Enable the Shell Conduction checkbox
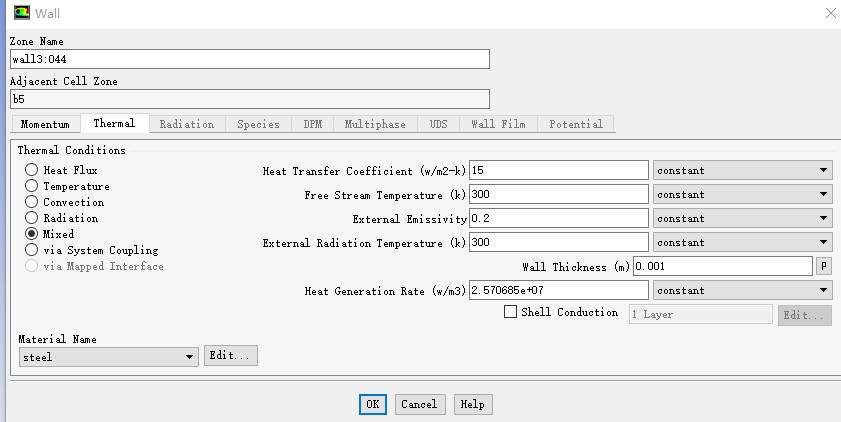The height and width of the screenshot is (422, 841). (x=511, y=312)
